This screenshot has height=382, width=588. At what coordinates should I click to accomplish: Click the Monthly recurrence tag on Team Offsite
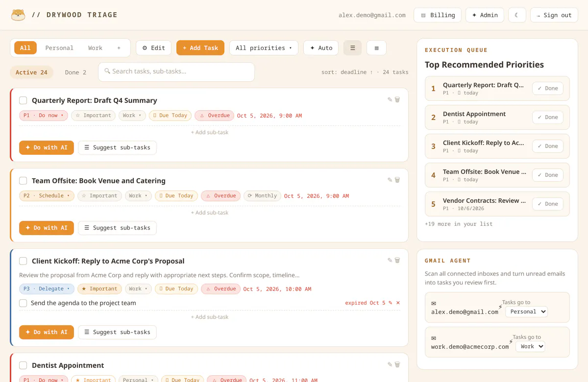pyautogui.click(x=262, y=196)
